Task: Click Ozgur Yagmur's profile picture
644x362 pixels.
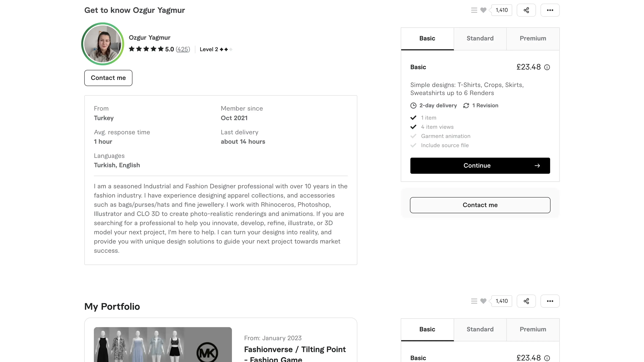Action: tap(103, 44)
